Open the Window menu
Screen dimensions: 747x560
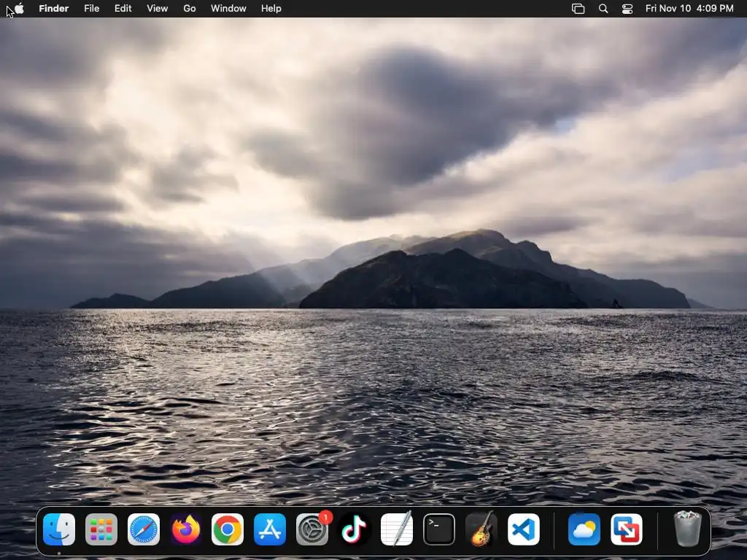point(228,9)
